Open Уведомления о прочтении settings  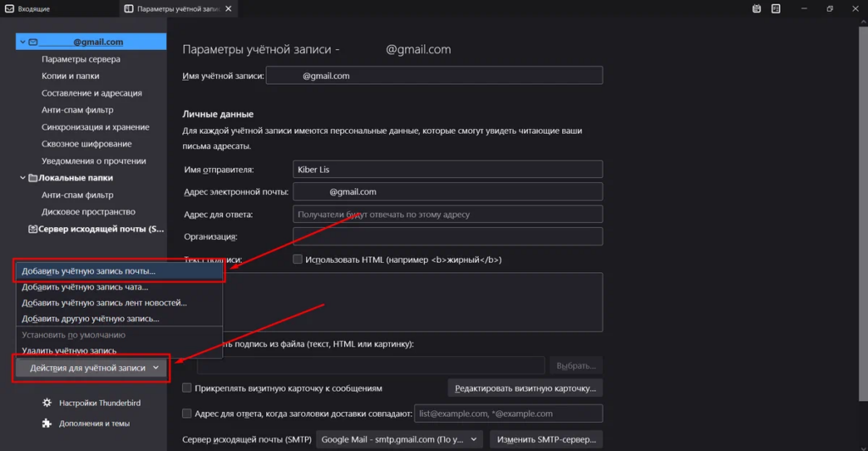pos(93,161)
